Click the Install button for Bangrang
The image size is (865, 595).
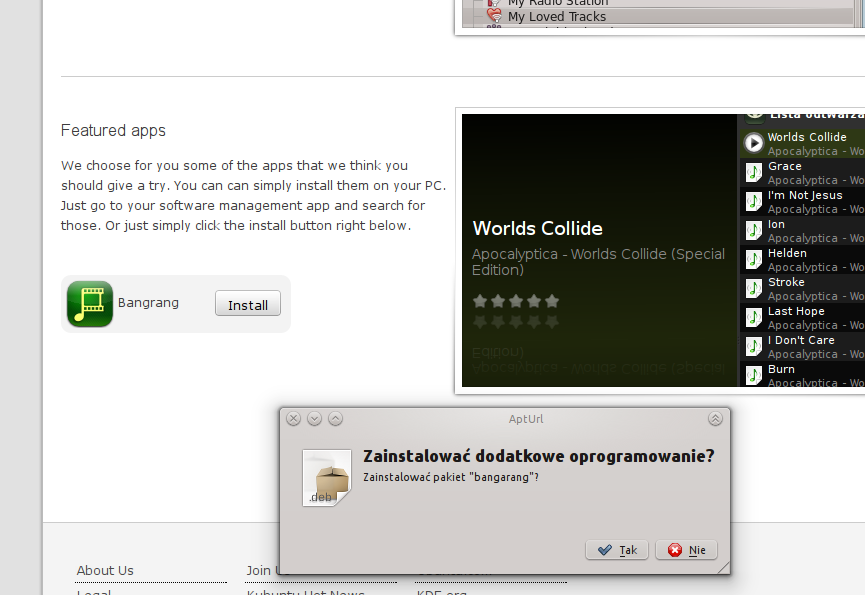[x=248, y=304]
